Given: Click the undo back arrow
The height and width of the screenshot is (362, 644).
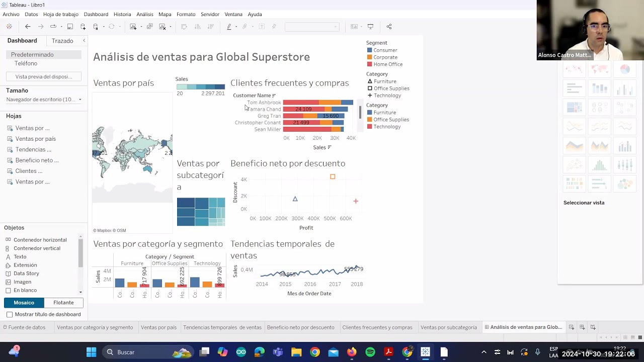Looking at the screenshot, I should click(28, 27).
